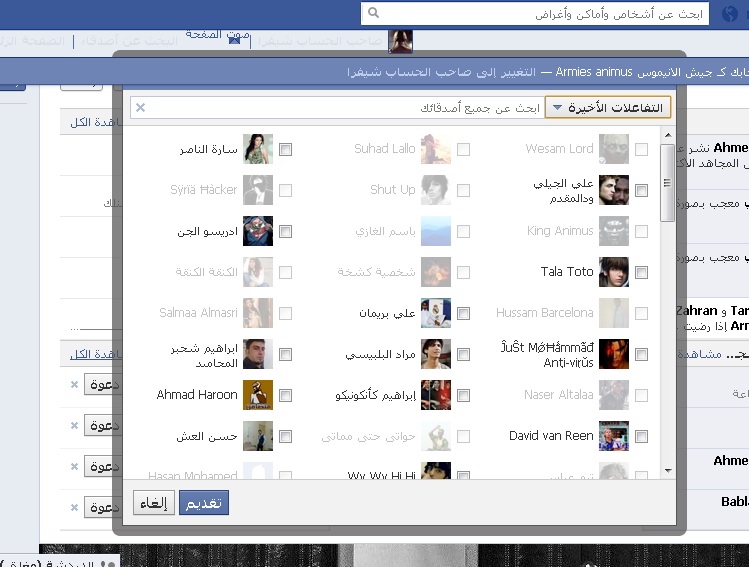Check the box for علي بريمان
The image size is (749, 567).
[463, 313]
